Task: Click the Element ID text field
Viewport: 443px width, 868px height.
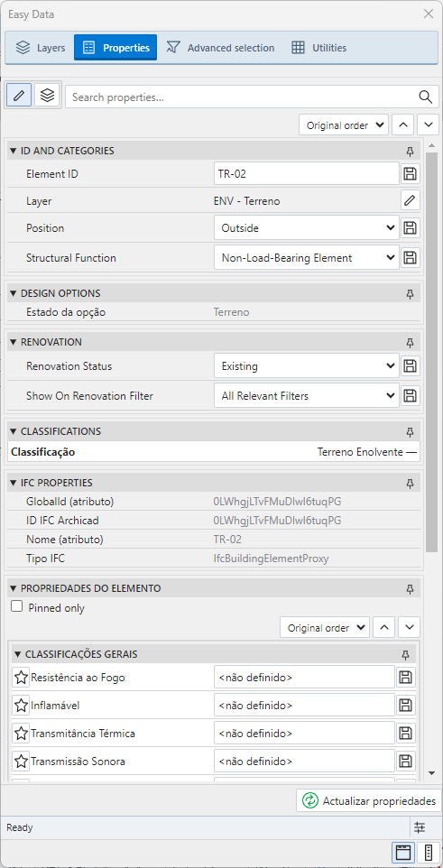Action: 306,174
